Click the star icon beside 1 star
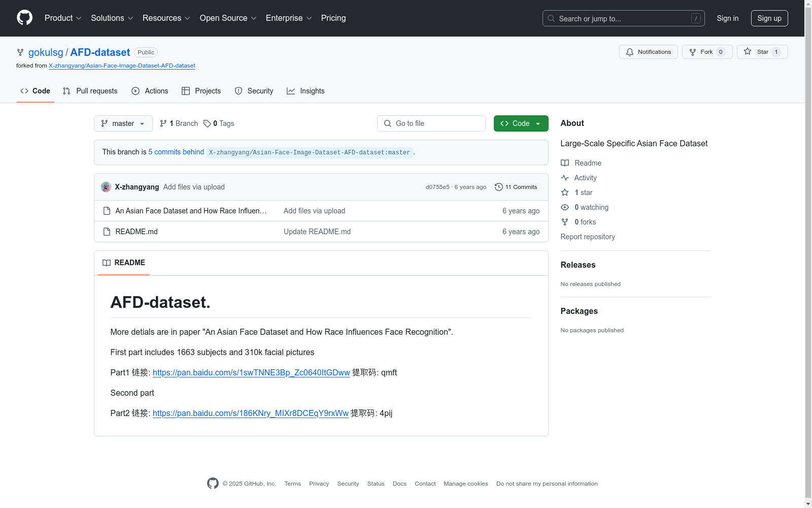Screen dimensions: 812x508 (x=565, y=193)
